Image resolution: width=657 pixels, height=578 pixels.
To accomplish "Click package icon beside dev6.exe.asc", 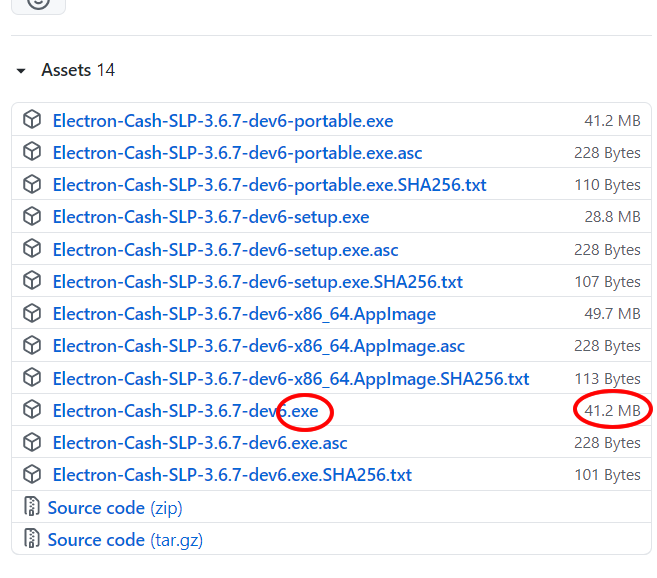I will (32, 442).
